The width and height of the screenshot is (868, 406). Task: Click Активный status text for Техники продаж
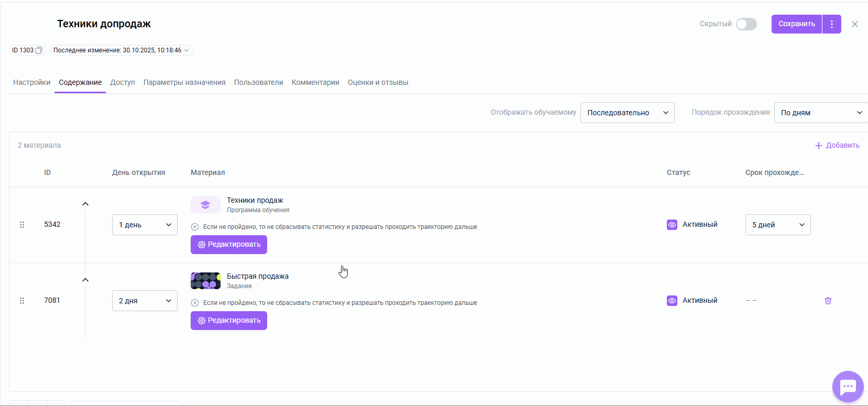[x=700, y=224]
